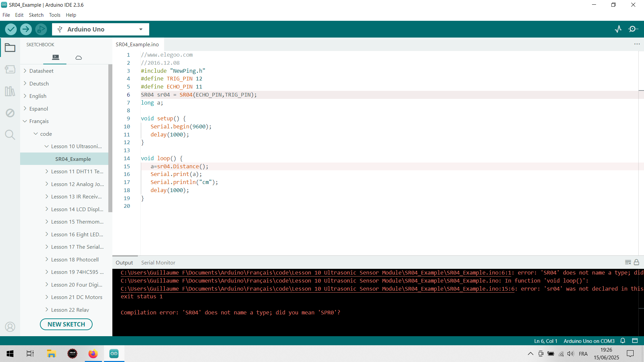Switch to the Serial Monitor tab
The image size is (644, 362).
(158, 262)
